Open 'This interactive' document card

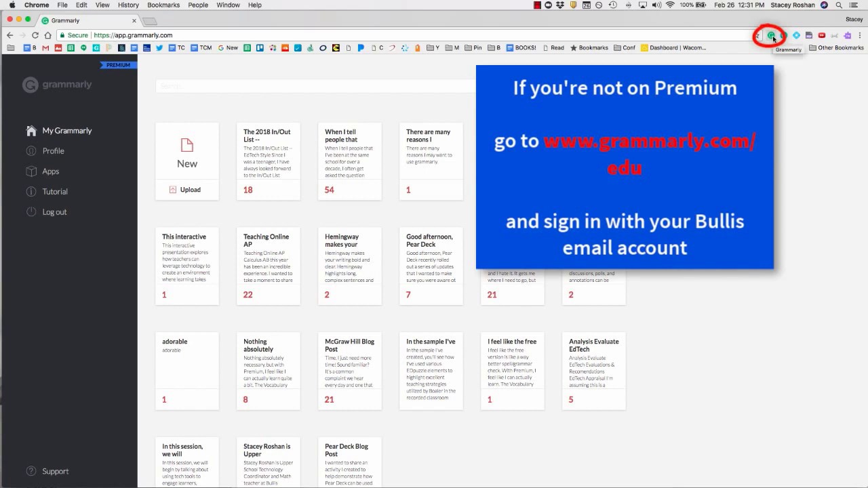(187, 266)
